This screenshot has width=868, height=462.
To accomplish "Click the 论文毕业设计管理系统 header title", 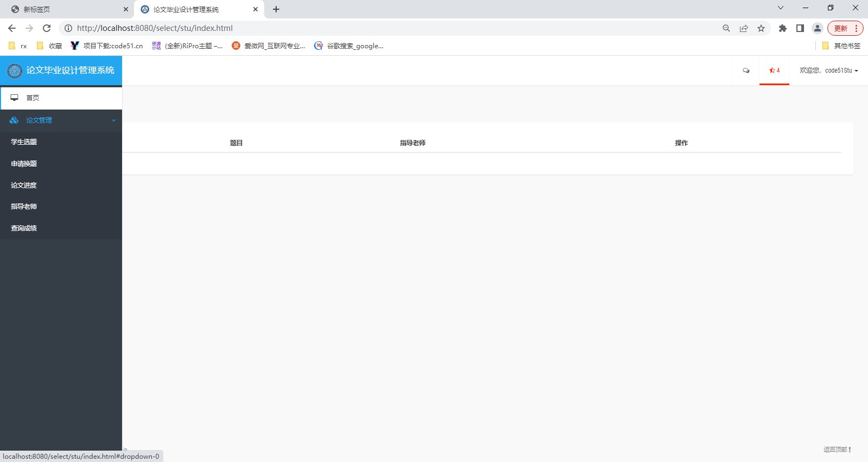I will click(71, 70).
